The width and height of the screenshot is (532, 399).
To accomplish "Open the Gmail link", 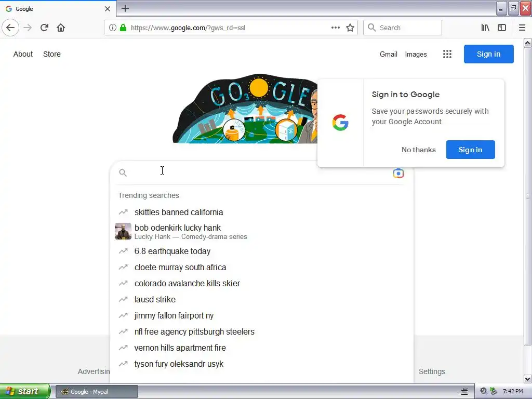I will (x=389, y=54).
